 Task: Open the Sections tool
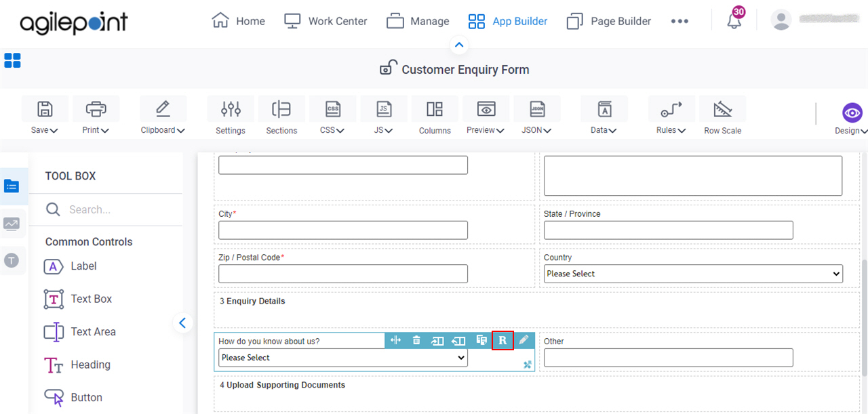pyautogui.click(x=281, y=109)
